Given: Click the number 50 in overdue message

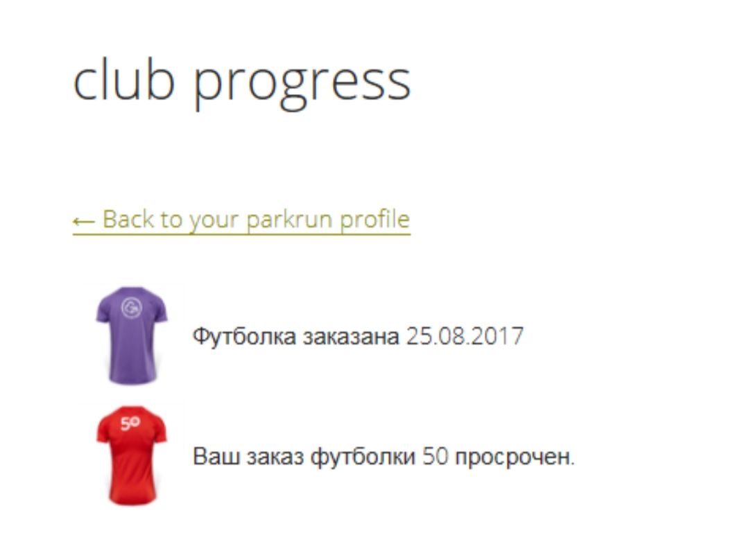Looking at the screenshot, I should click(x=436, y=456).
